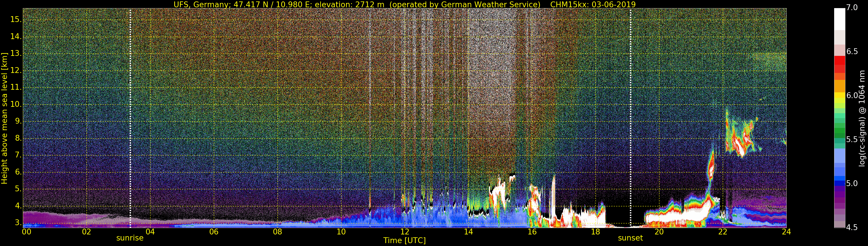The image size is (868, 246).
Task: Click the '11.' height axis tick label
Action: click(x=16, y=87)
